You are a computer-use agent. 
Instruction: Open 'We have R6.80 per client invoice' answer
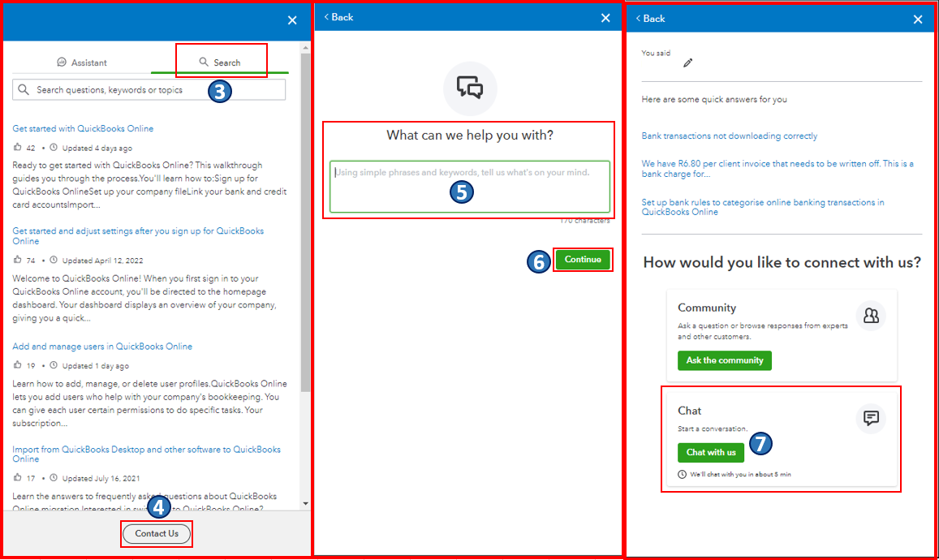coord(777,168)
